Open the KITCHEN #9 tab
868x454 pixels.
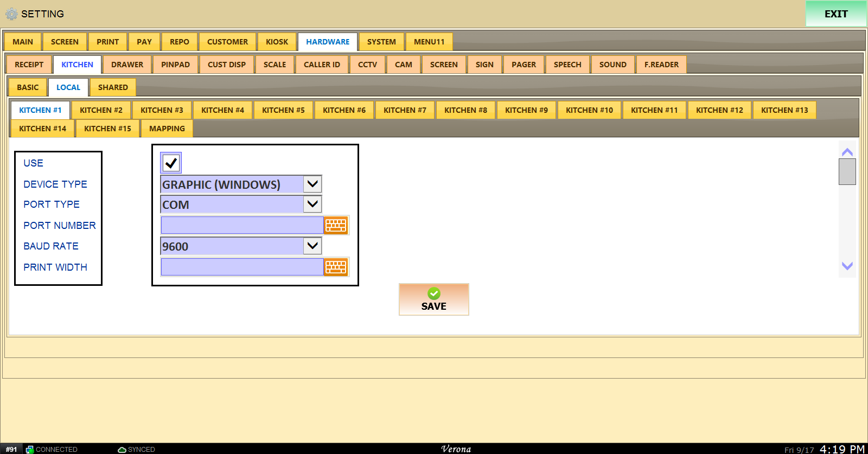tap(526, 110)
